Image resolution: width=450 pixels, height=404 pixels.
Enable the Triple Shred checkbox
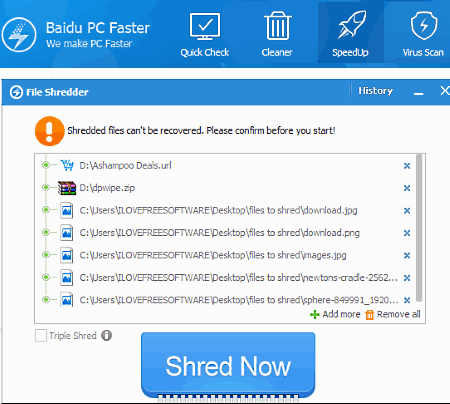[41, 335]
